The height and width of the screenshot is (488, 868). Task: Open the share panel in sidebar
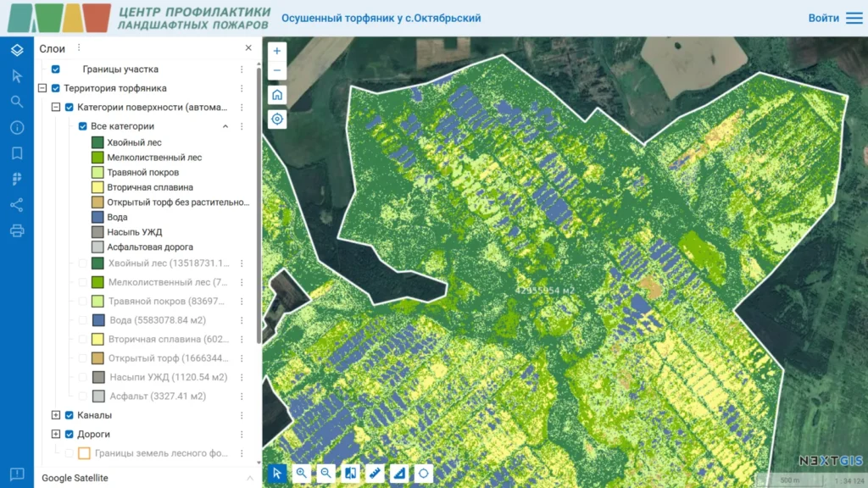click(17, 205)
